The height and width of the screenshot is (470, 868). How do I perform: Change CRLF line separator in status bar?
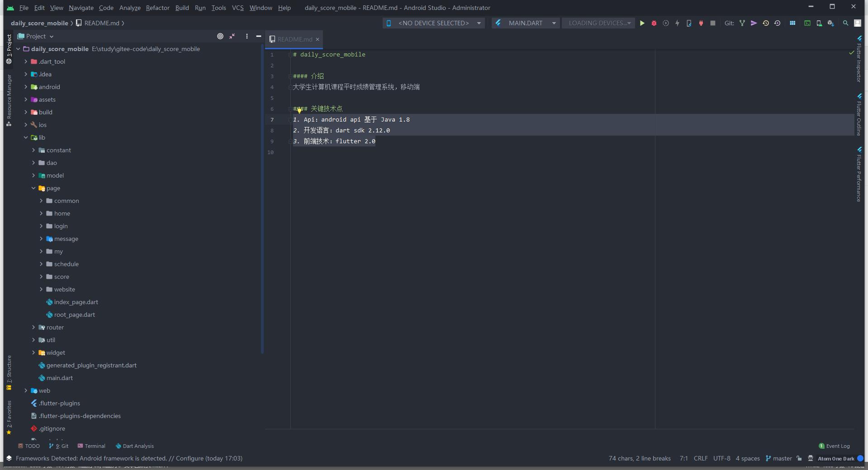point(701,458)
